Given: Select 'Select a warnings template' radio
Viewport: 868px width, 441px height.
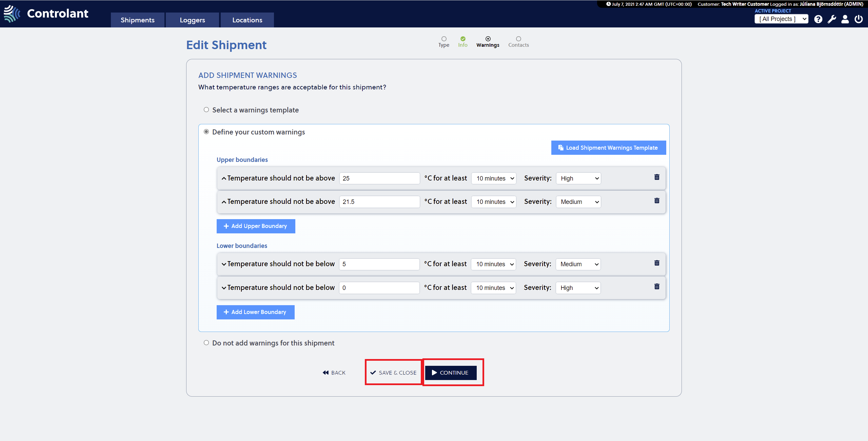Looking at the screenshot, I should coord(206,110).
